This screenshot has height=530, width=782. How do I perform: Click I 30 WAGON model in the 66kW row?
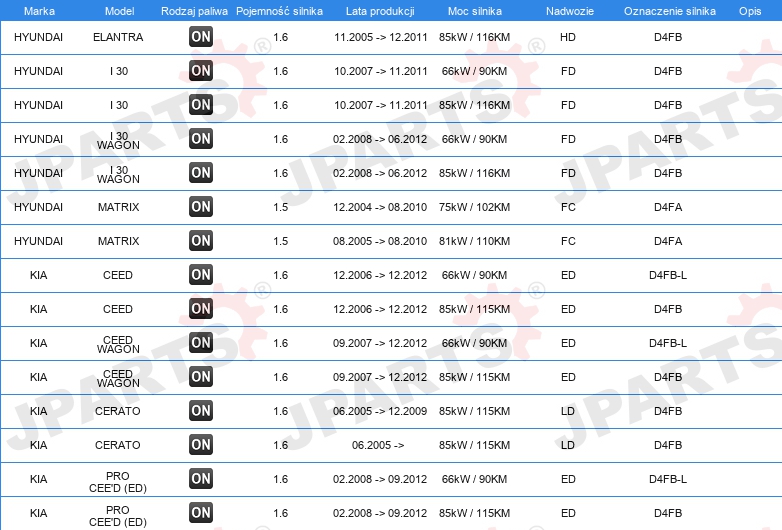[118, 141]
